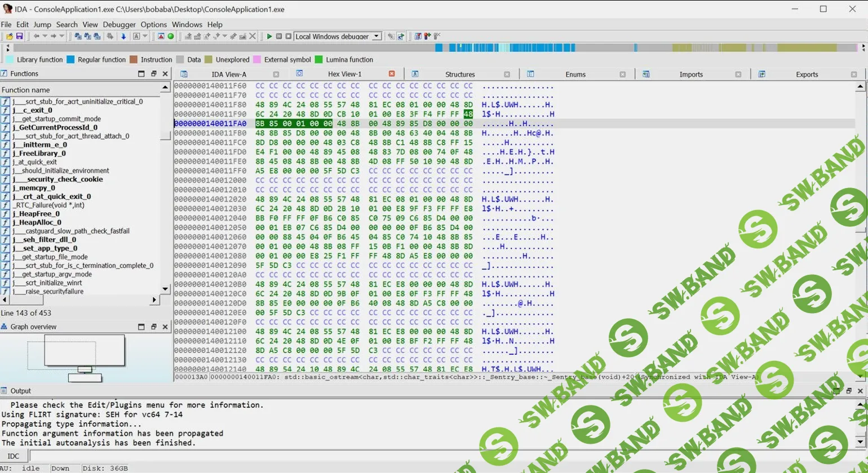The image size is (868, 473).
Task: Switch to the Imports tab
Action: [x=690, y=74]
